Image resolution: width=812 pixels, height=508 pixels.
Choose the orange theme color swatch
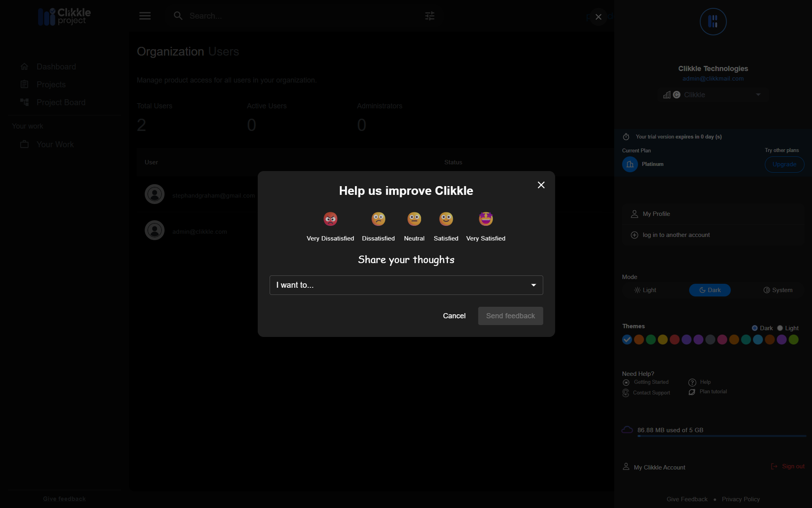coord(638,340)
